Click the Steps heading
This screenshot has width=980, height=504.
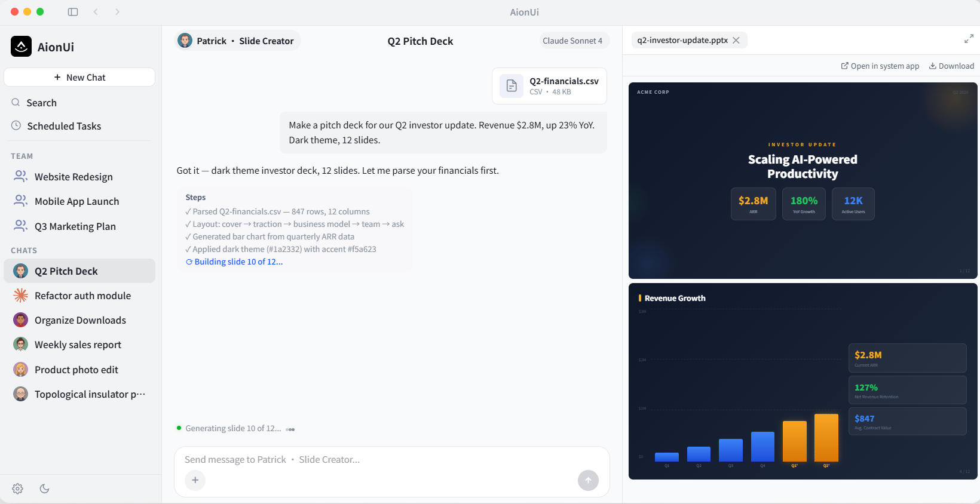195,197
